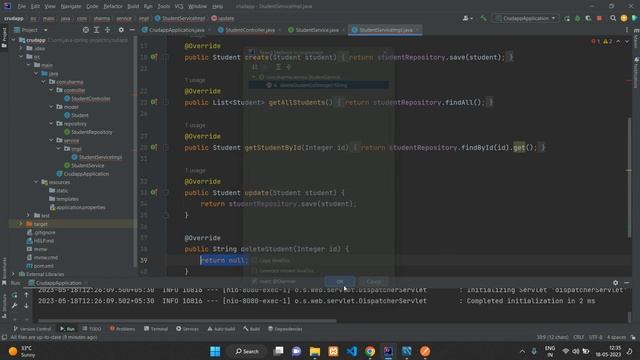Open the Project panel settings gear
This screenshot has width=640, height=360.
pos(121,30)
